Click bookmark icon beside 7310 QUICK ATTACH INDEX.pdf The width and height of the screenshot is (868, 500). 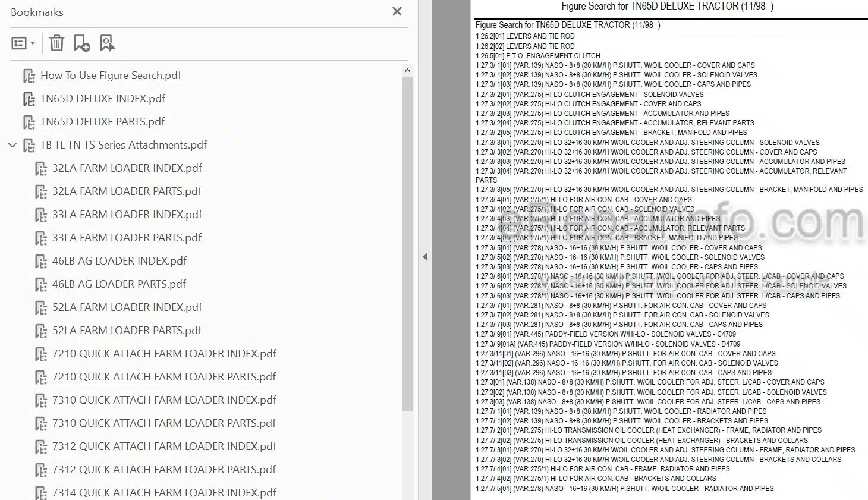point(41,401)
